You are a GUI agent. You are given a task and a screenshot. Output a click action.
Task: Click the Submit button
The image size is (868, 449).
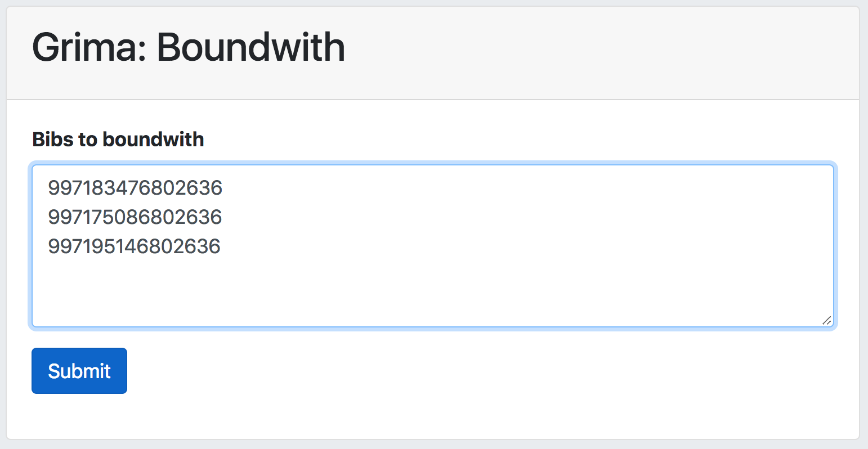(x=79, y=370)
